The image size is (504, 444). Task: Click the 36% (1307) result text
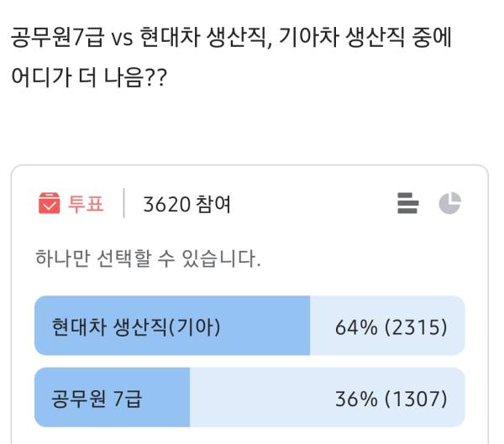coord(391,397)
